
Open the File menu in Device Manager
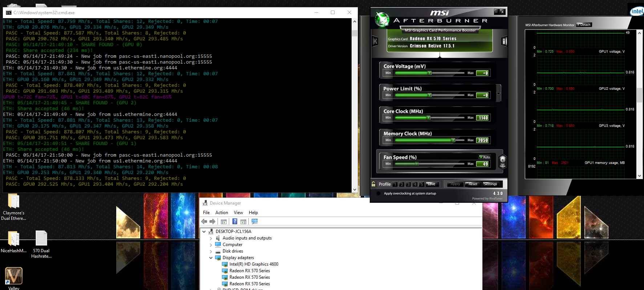[x=206, y=213]
